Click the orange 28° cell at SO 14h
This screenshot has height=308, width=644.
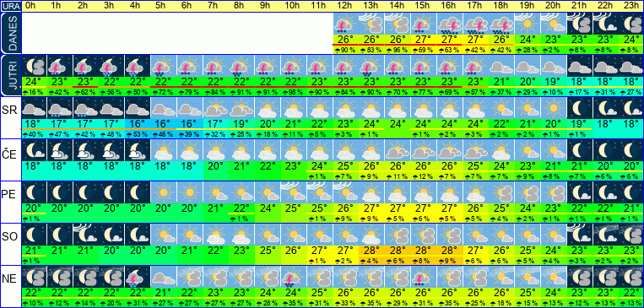click(x=398, y=251)
